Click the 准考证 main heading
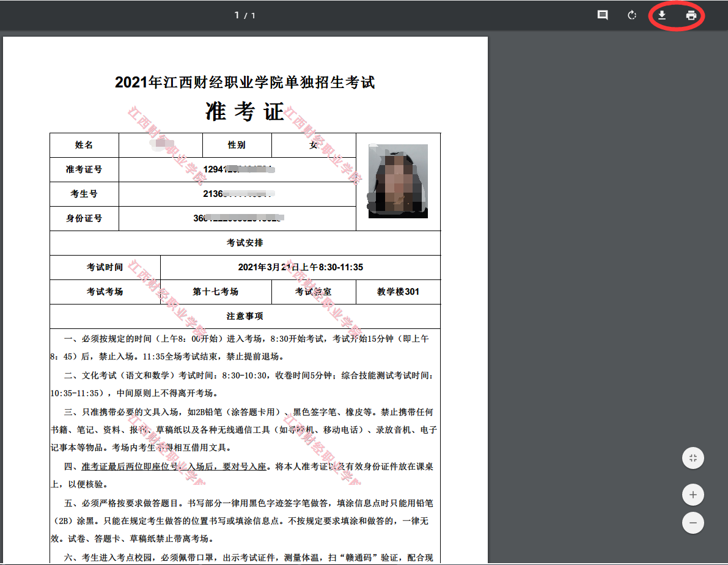This screenshot has width=728, height=565. pyautogui.click(x=245, y=112)
